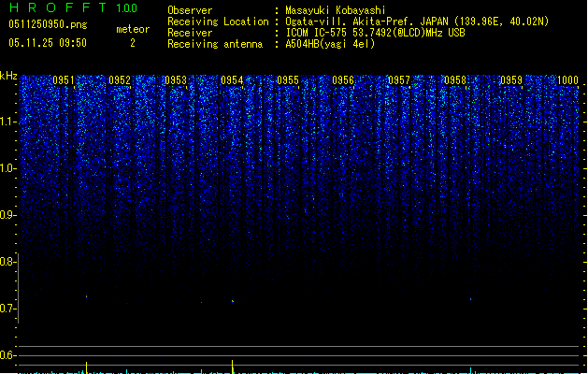Click the 0957 time marker
The height and width of the screenshot is (374, 588).
399,80
